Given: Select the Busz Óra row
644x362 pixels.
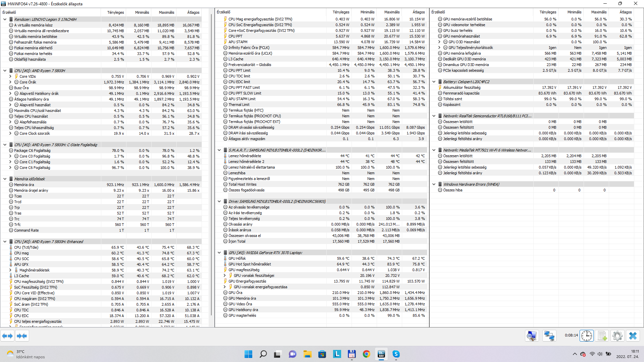Looking at the screenshot, I should click(x=101, y=88).
